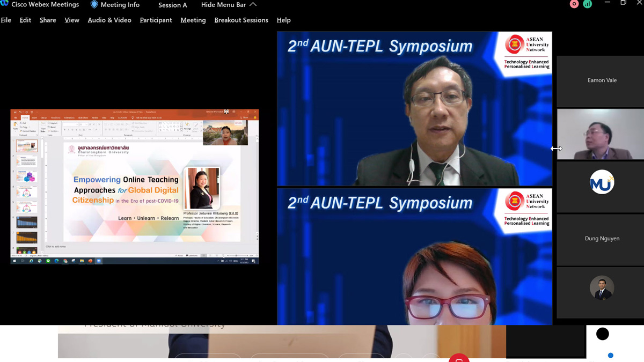Viewport: 644px width, 362px height.
Task: Click the MU logo participant avatar
Action: click(602, 182)
